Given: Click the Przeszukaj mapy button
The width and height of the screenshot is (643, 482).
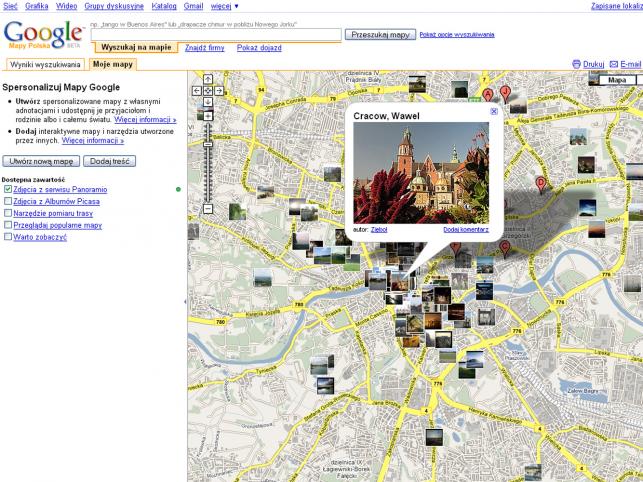Looking at the screenshot, I should (x=381, y=34).
